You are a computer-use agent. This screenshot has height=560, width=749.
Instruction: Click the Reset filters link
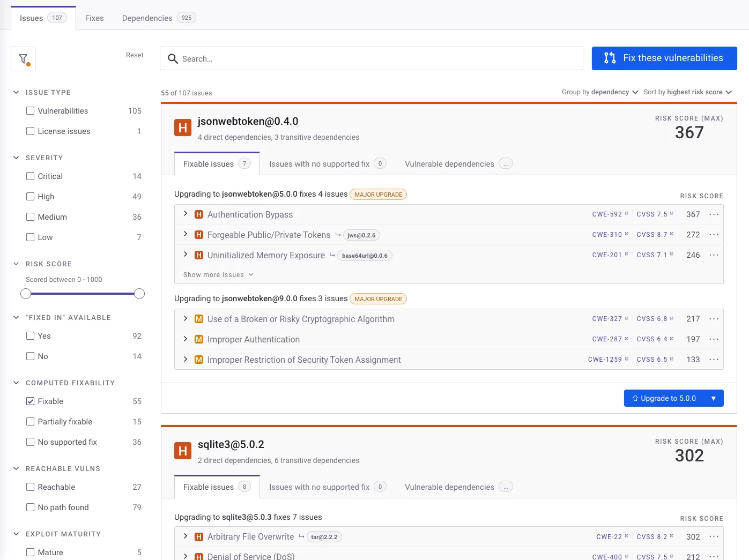(135, 55)
